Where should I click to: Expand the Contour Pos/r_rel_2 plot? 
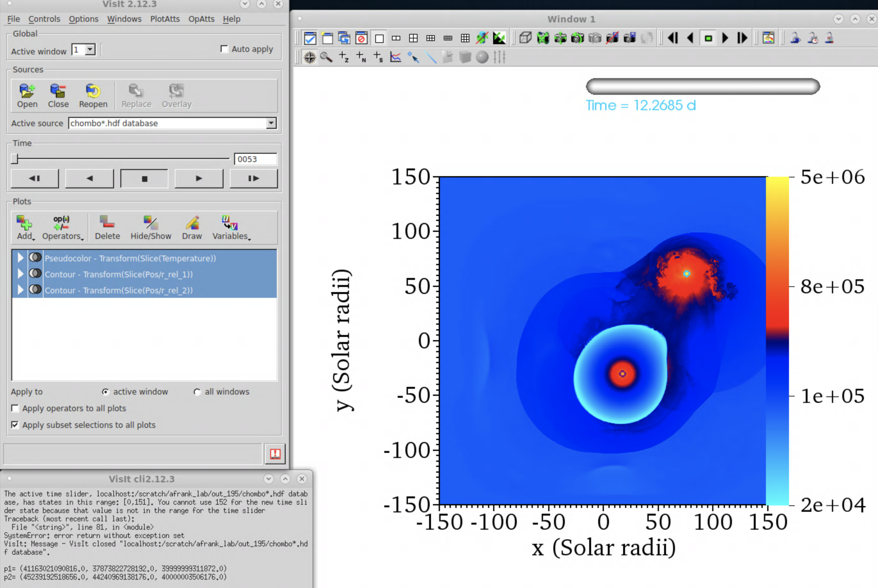[20, 290]
